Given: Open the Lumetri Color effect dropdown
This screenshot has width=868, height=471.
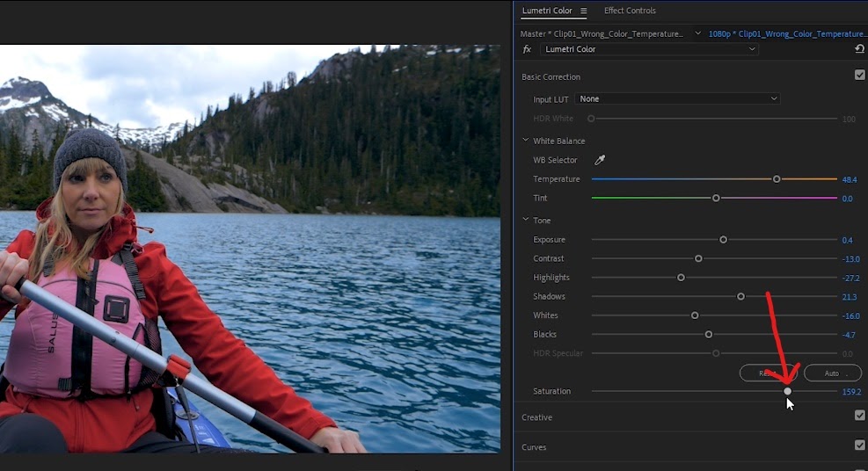Looking at the screenshot, I should [x=649, y=49].
